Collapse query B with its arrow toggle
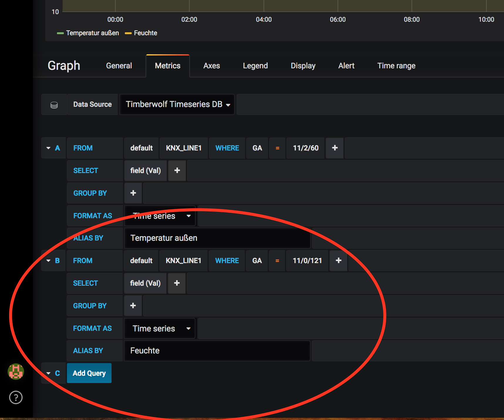 [48, 261]
